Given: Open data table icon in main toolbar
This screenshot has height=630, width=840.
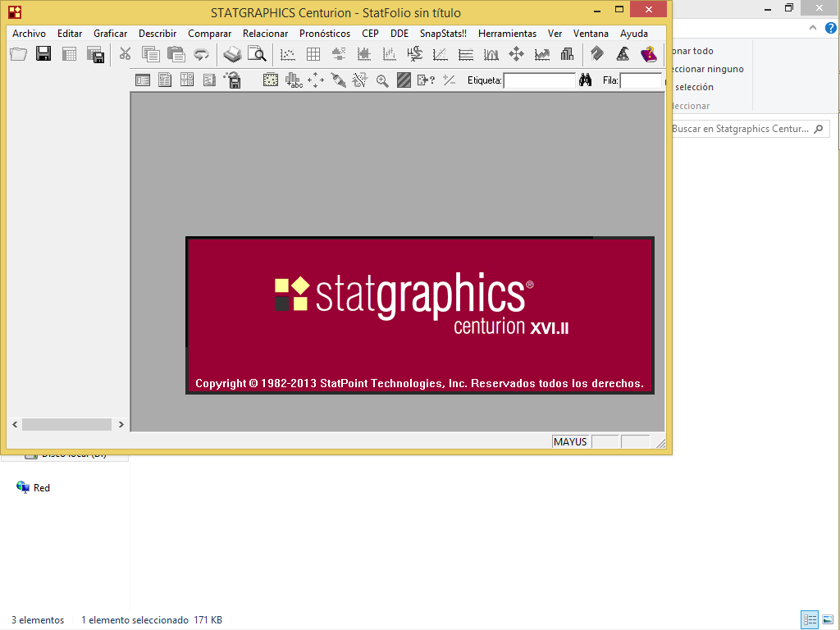Looking at the screenshot, I should point(69,53).
